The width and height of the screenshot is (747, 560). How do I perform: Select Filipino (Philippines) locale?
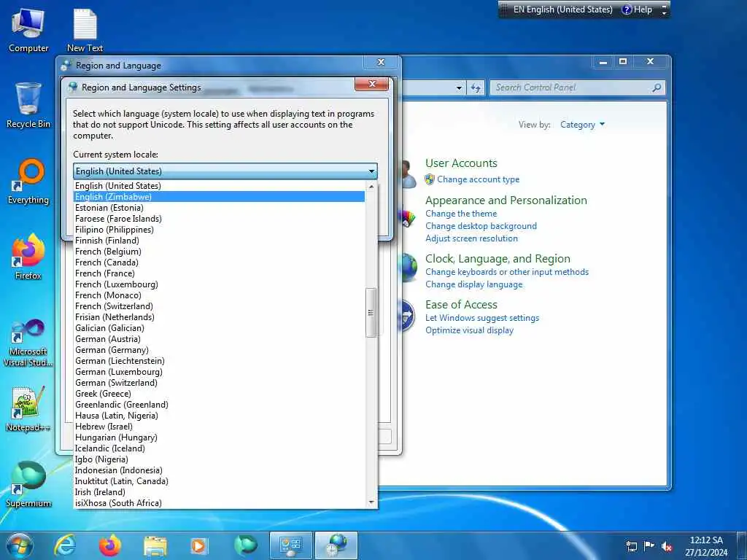tap(220, 230)
